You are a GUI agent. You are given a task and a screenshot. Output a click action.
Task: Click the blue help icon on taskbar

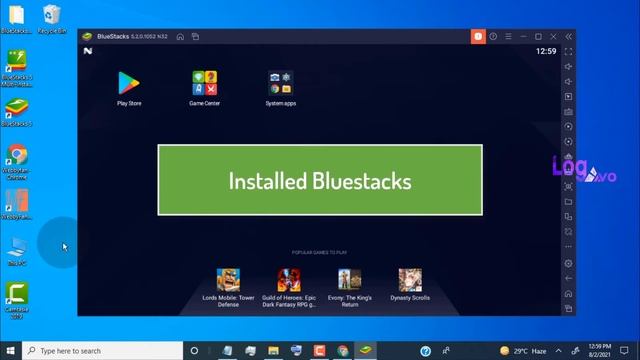click(425, 351)
